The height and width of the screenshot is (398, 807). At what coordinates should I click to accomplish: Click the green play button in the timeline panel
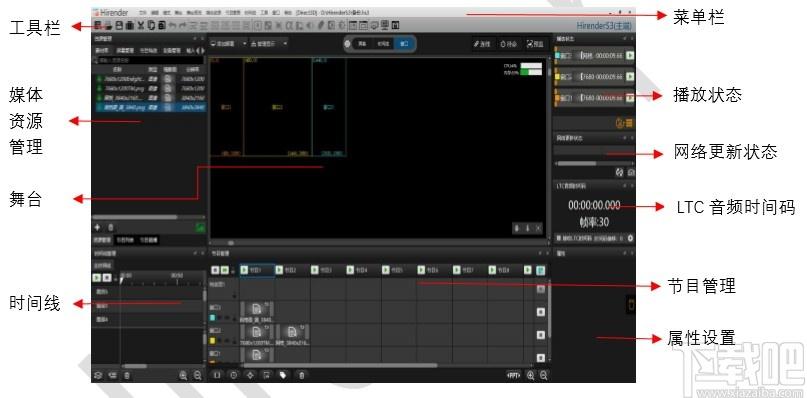pyautogui.click(x=97, y=278)
